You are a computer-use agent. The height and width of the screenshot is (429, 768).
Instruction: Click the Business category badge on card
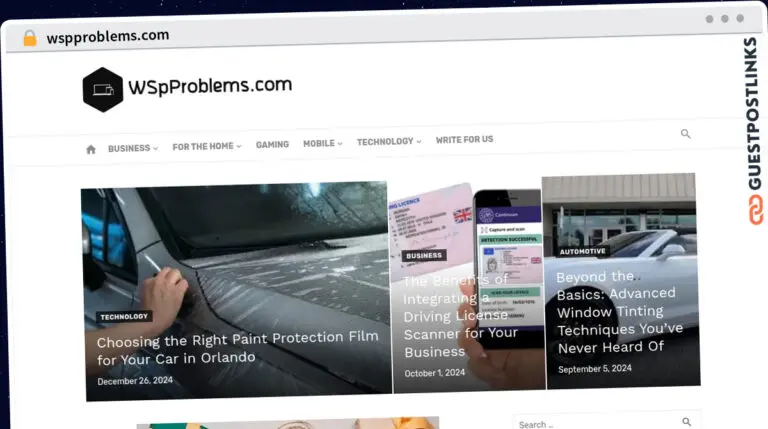coord(424,256)
